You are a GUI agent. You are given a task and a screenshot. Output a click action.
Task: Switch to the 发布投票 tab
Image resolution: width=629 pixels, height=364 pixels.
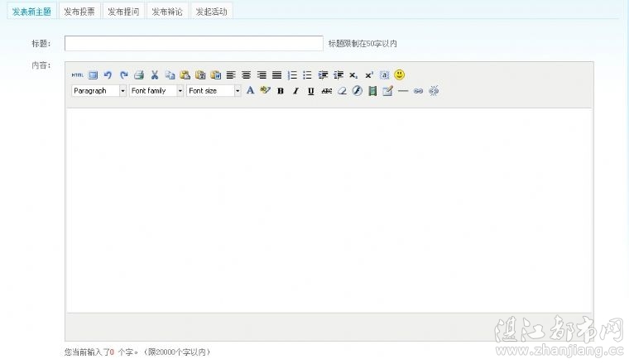tap(79, 12)
